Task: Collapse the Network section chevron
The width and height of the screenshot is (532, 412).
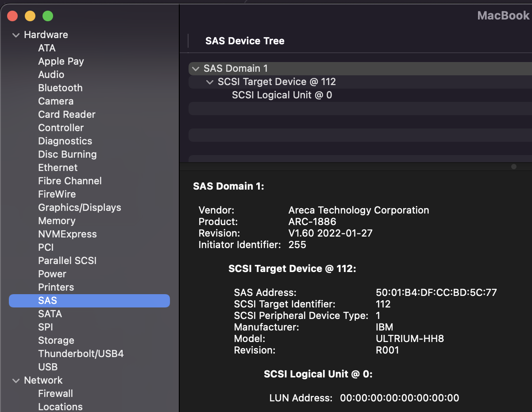Action: tap(16, 381)
